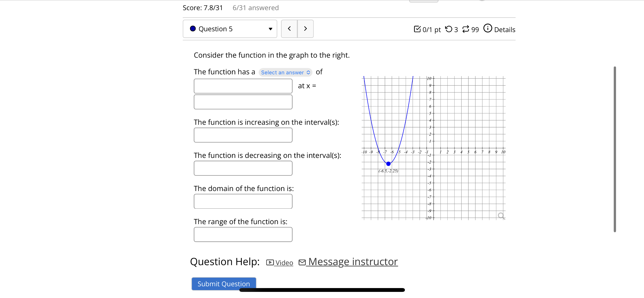
Task: Click the Message instructor envelope icon
Action: [x=302, y=262]
